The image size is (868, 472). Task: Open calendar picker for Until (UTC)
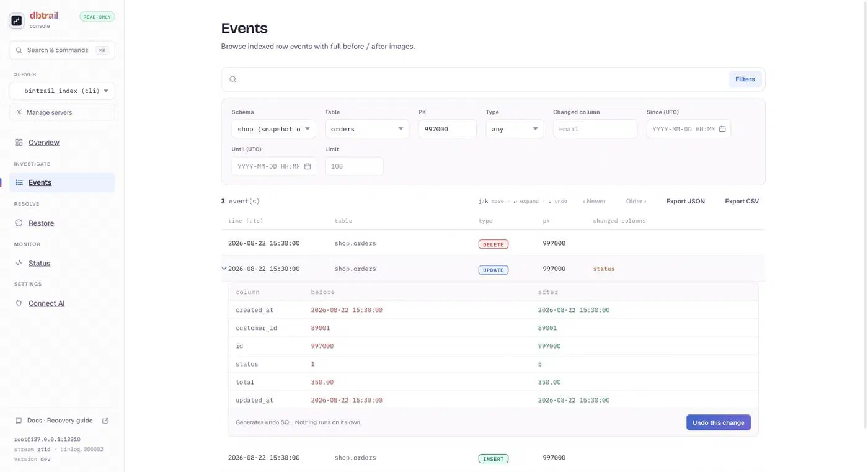(308, 166)
